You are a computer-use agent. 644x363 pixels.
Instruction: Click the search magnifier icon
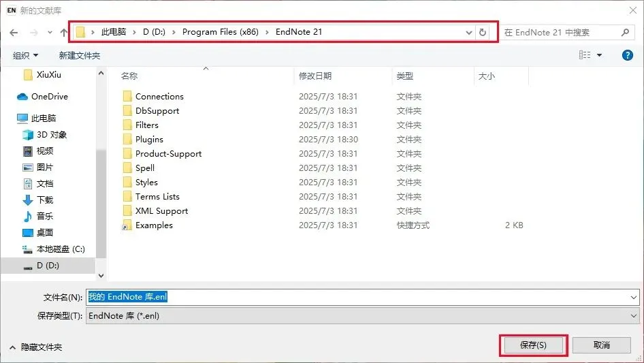[x=625, y=32]
